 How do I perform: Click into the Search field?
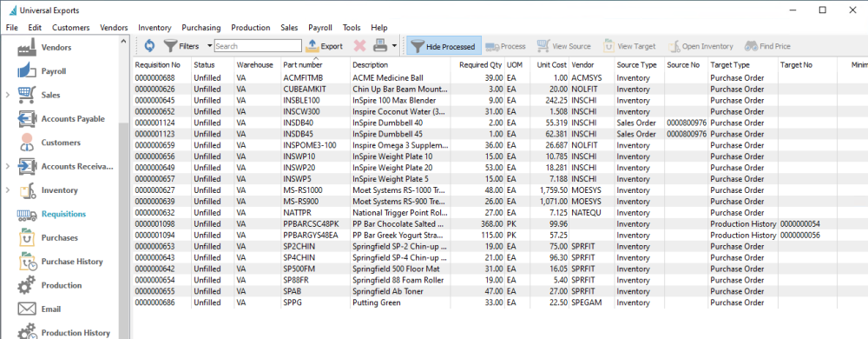click(258, 46)
